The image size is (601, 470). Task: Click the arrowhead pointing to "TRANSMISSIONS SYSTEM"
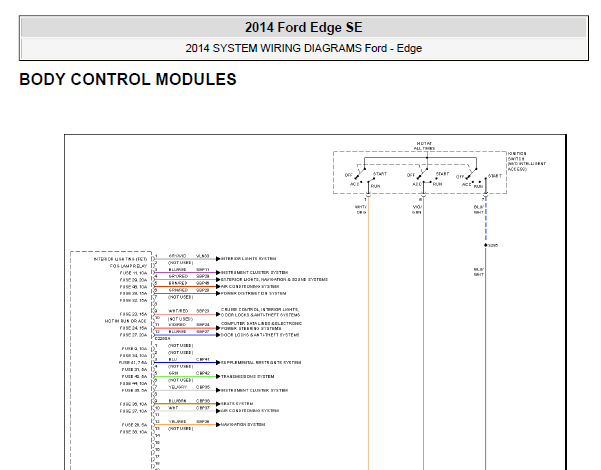[x=218, y=376]
